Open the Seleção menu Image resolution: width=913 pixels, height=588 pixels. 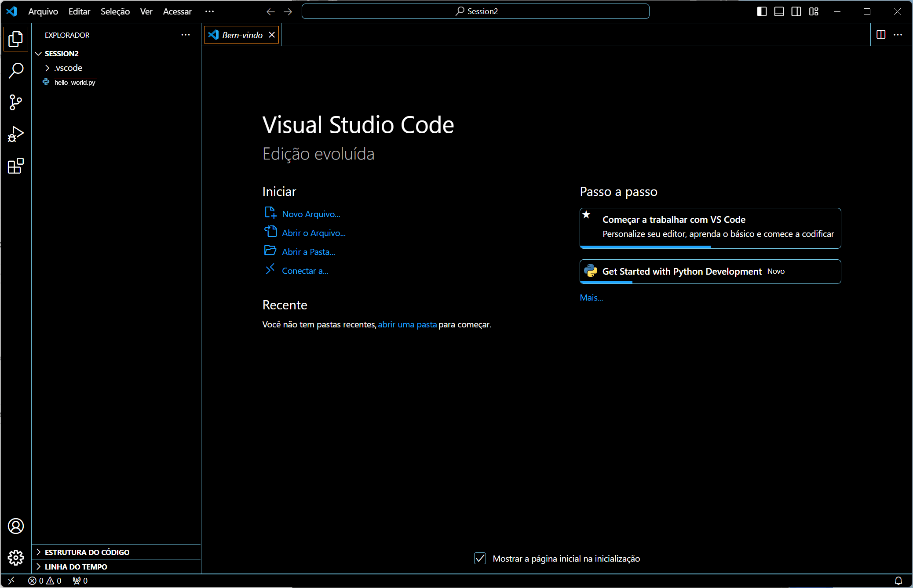(x=115, y=11)
